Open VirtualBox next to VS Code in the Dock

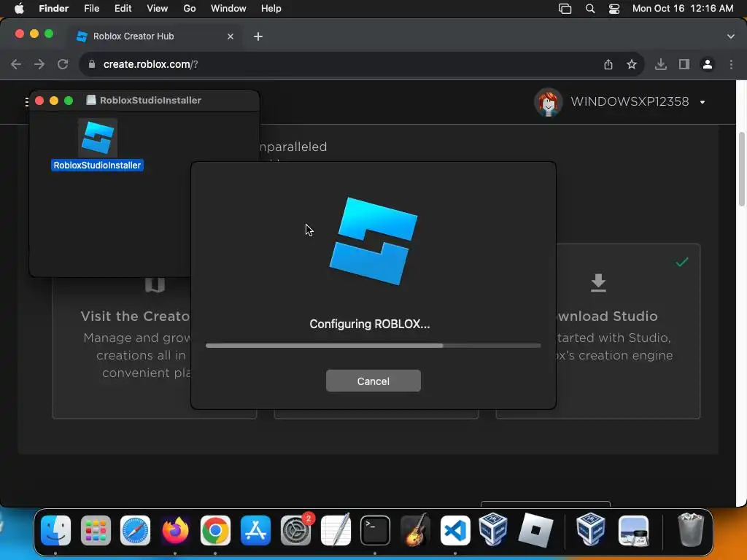click(493, 530)
